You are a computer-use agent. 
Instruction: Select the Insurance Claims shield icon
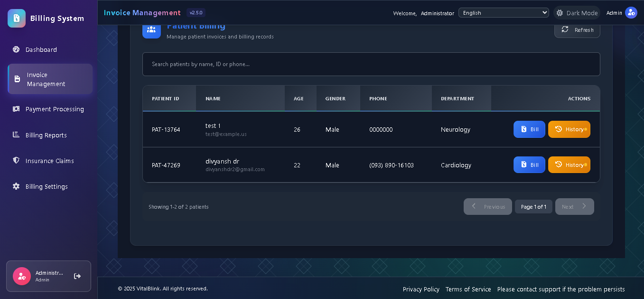[16, 161]
